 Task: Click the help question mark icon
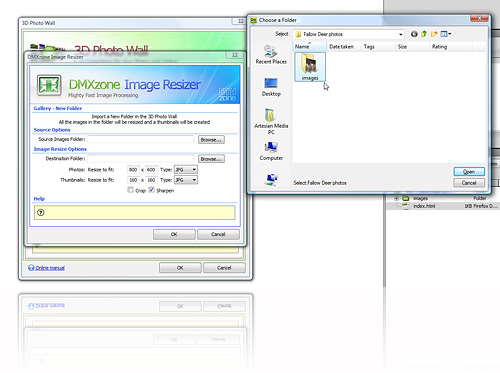tap(41, 212)
